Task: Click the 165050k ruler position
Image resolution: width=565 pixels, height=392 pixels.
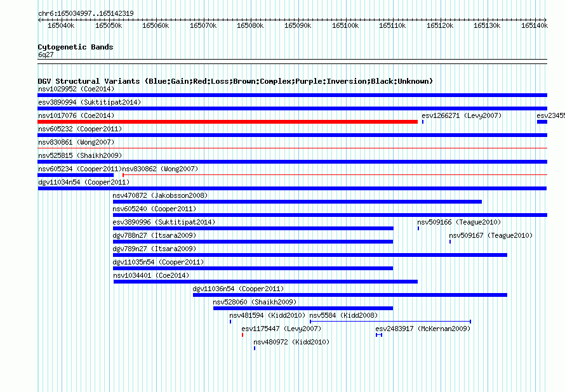Action: point(109,25)
